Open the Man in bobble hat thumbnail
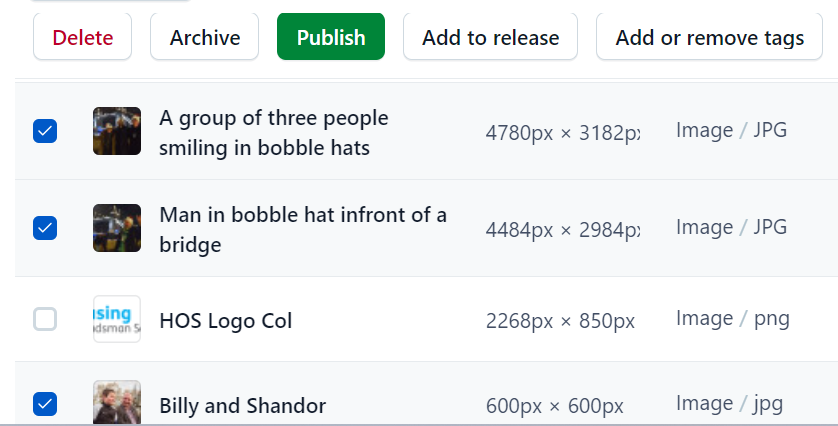 117,228
